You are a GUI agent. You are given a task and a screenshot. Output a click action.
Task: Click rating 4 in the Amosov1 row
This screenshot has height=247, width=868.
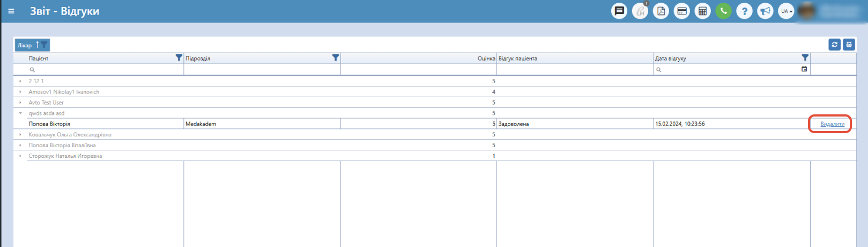click(494, 92)
